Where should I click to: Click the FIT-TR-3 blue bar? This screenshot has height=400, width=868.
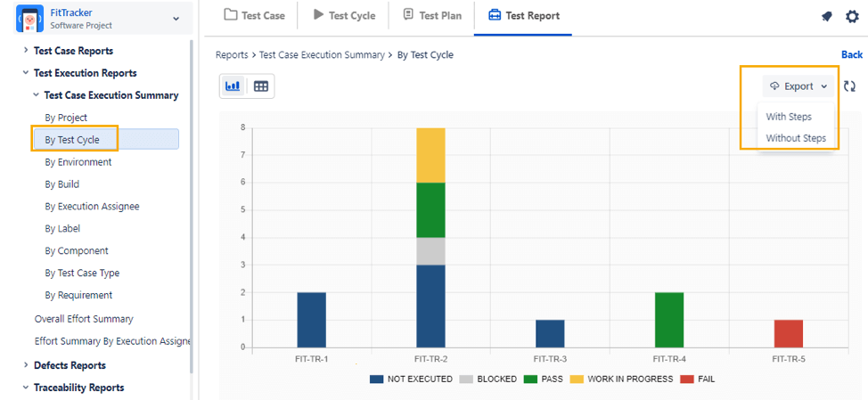[550, 333]
